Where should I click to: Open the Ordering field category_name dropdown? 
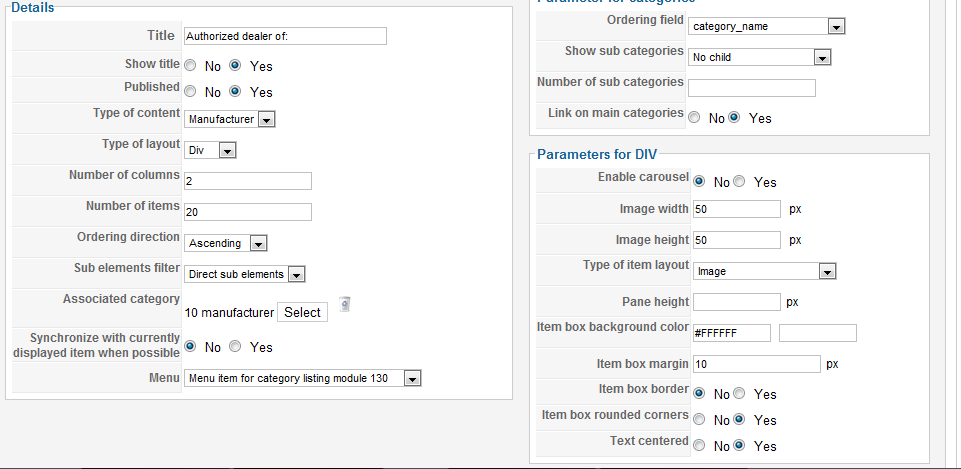767,26
